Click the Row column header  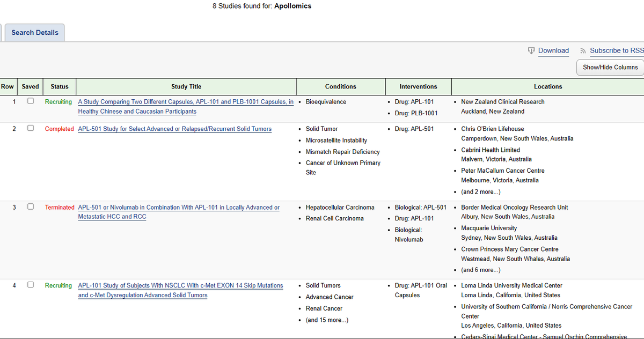tap(8, 86)
